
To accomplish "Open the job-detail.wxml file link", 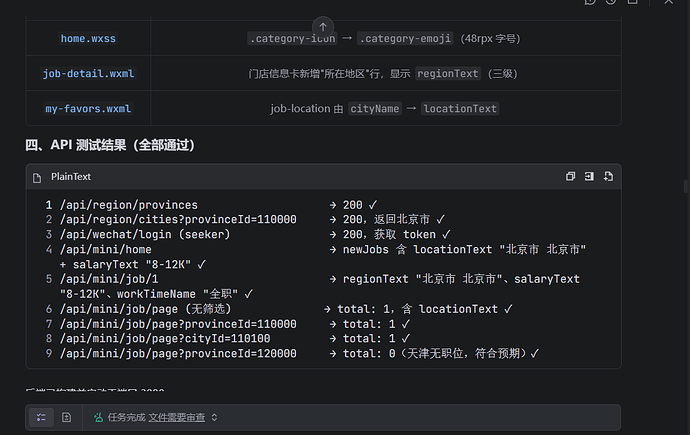I will click(88, 73).
